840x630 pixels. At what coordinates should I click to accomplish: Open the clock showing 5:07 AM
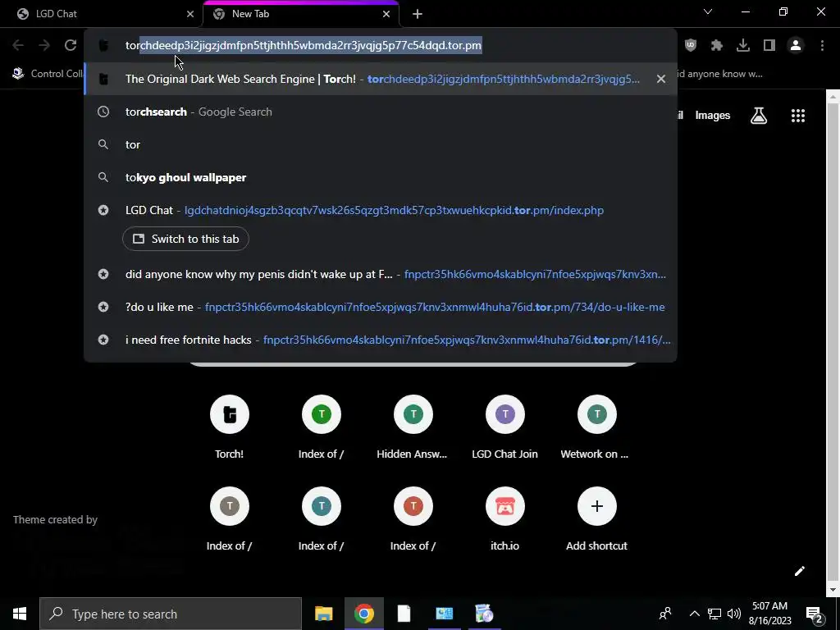point(769,614)
